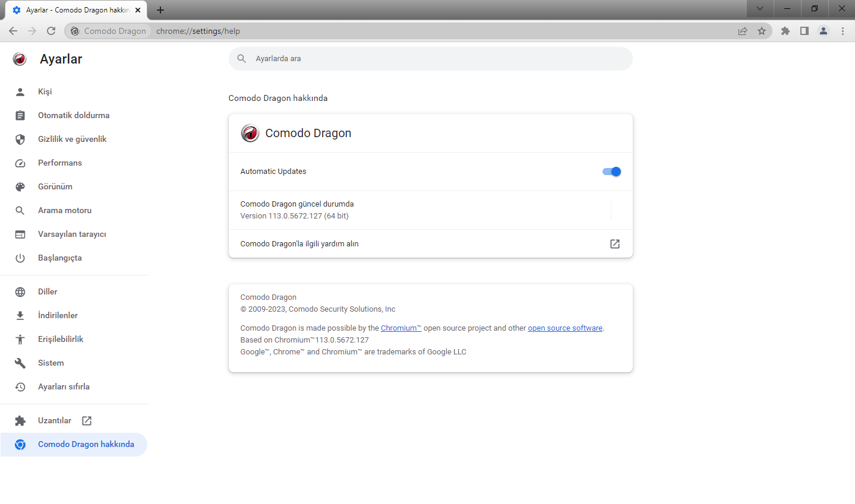Close the Ayarlar tab
855x504 pixels.
pyautogui.click(x=138, y=10)
